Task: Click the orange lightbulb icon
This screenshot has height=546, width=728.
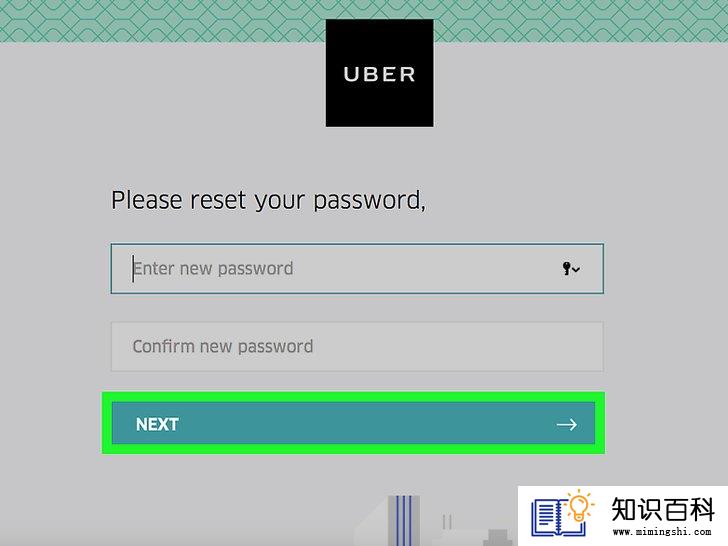Action: [x=579, y=506]
